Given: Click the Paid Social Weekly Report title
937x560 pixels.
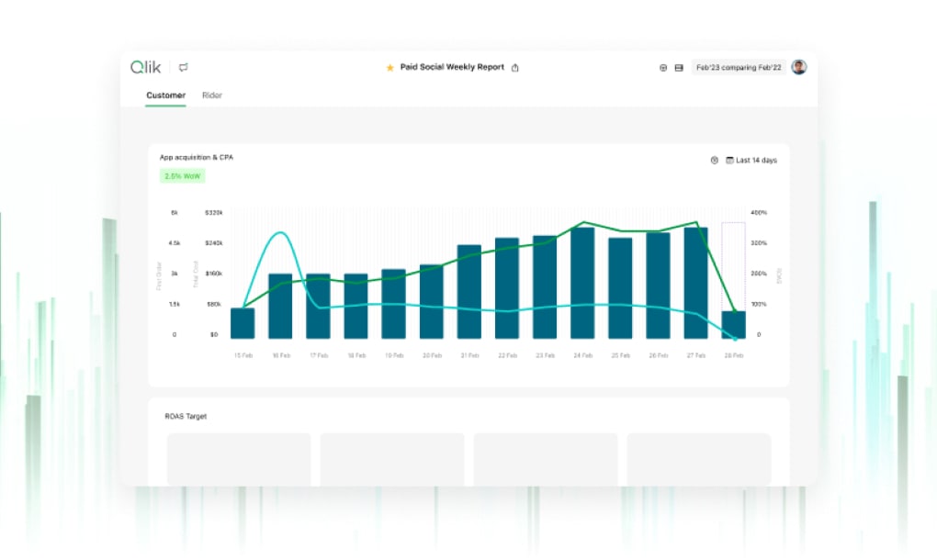Looking at the screenshot, I should (452, 68).
